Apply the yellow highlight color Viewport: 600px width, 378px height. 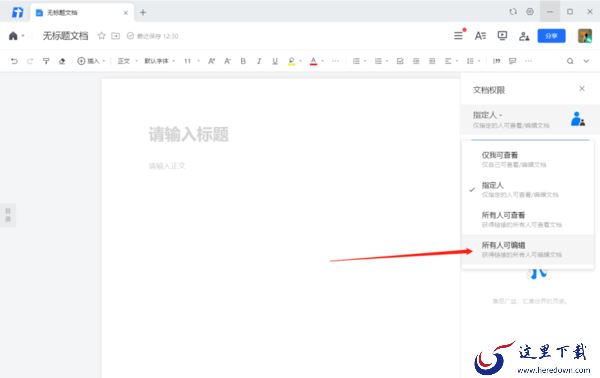(x=292, y=61)
